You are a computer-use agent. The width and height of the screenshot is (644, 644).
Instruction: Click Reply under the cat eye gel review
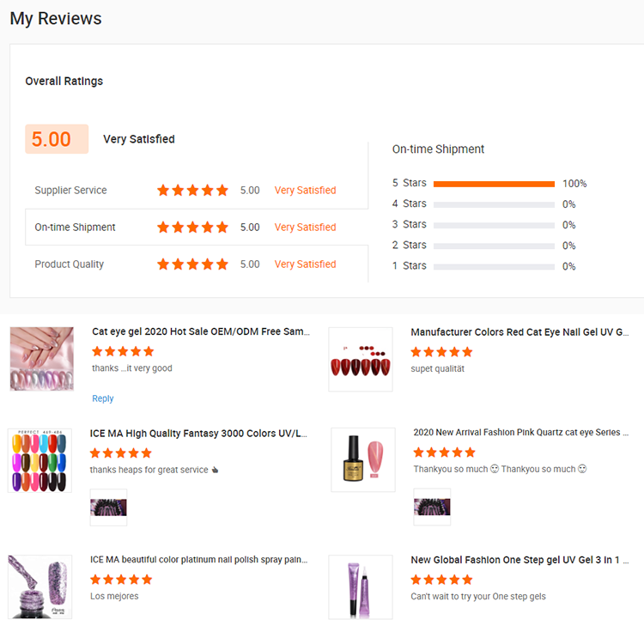point(103,398)
